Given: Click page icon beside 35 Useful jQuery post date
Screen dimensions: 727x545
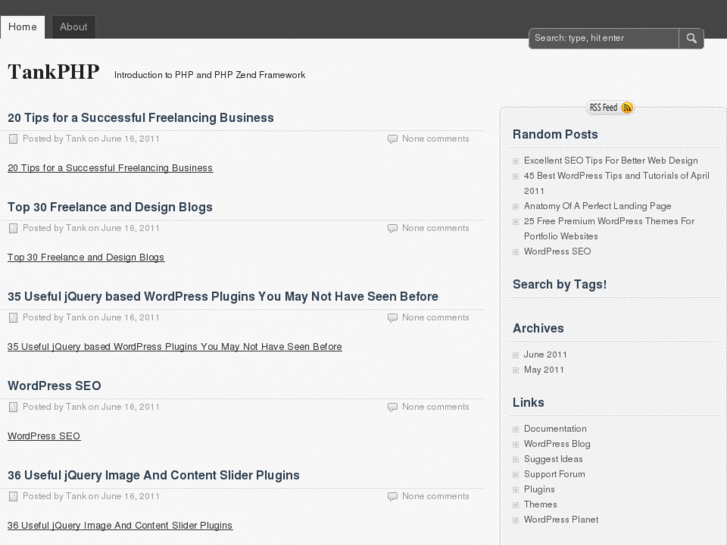Looking at the screenshot, I should (x=13, y=318).
